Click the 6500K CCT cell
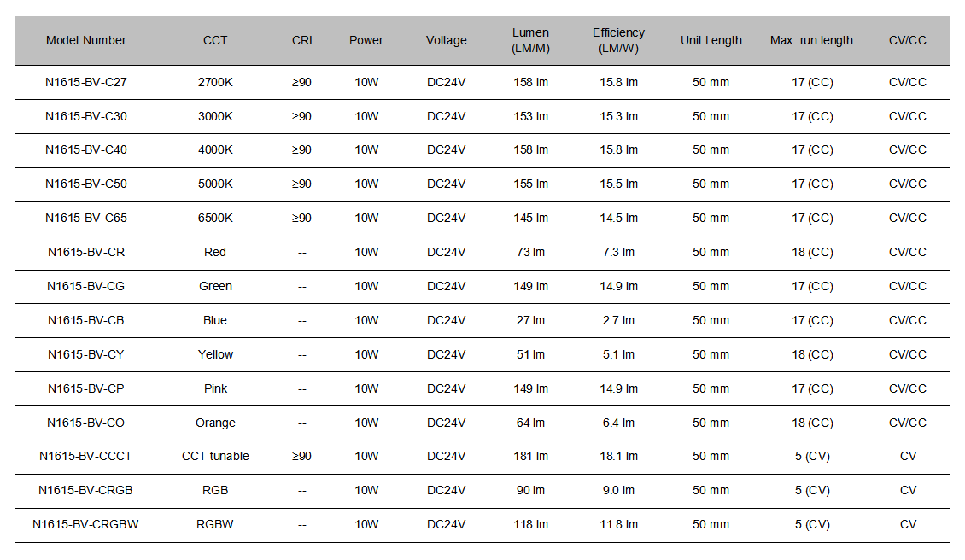Viewport: 965px width, 560px height. tap(215, 218)
